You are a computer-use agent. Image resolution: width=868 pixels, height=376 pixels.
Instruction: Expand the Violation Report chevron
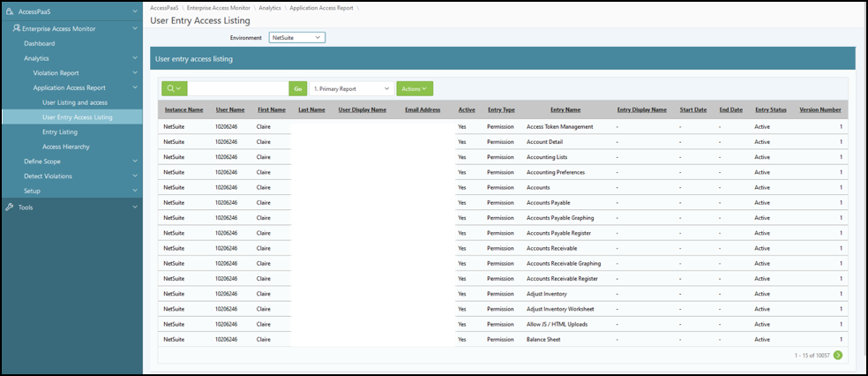click(x=135, y=72)
